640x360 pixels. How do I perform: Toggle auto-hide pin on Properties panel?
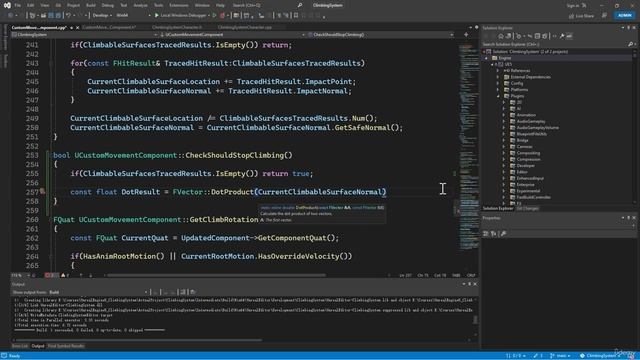click(629, 218)
